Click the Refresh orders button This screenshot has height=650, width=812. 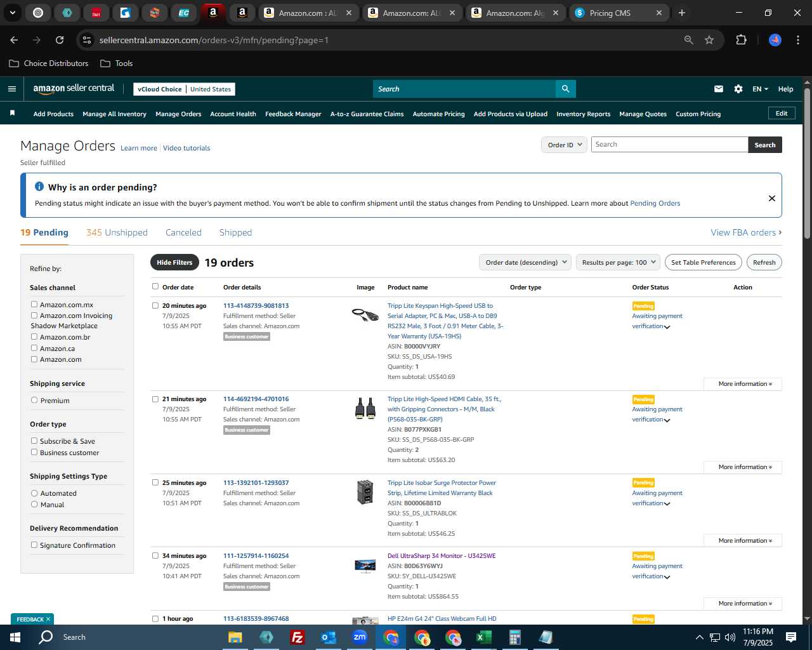coord(764,262)
